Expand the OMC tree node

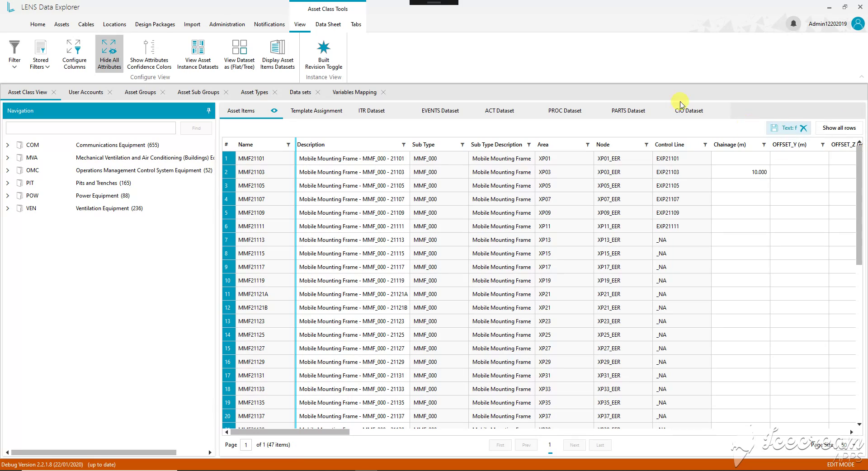coord(8,170)
